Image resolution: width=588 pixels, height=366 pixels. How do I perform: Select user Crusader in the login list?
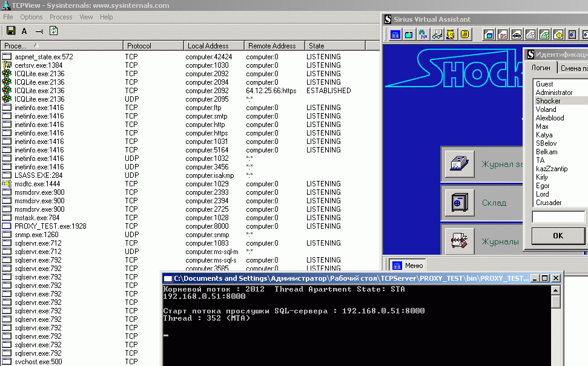(549, 203)
